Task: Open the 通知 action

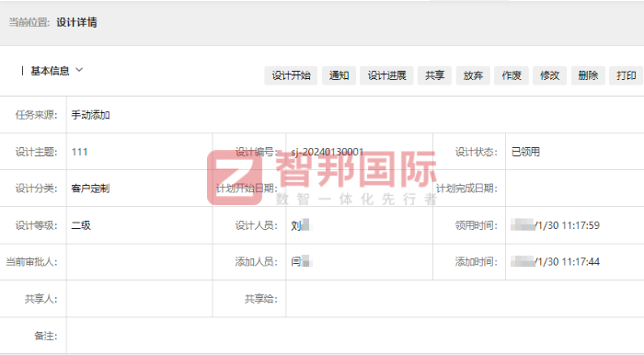Action: click(339, 75)
